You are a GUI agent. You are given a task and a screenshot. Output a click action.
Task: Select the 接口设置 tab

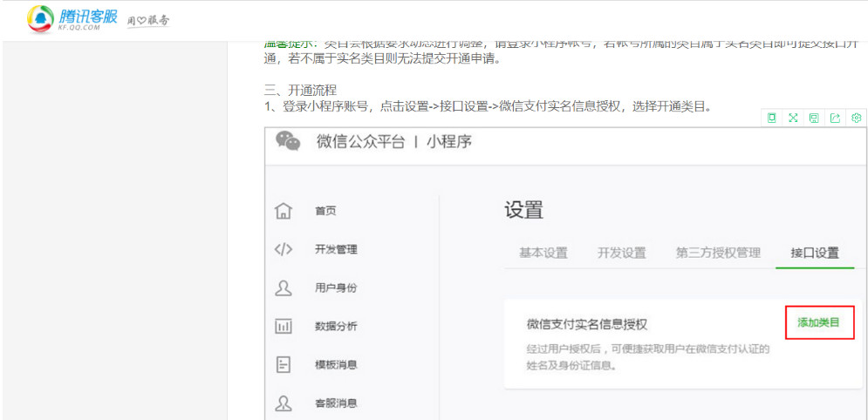[815, 253]
